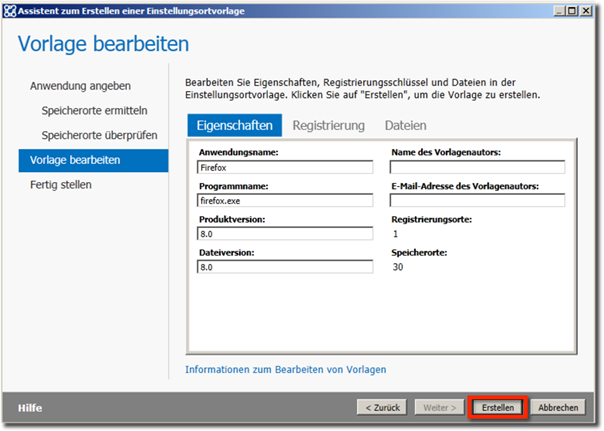The width and height of the screenshot is (604, 431).
Task: Open the 'Speicherorte überprüfen' step
Action: 95,135
